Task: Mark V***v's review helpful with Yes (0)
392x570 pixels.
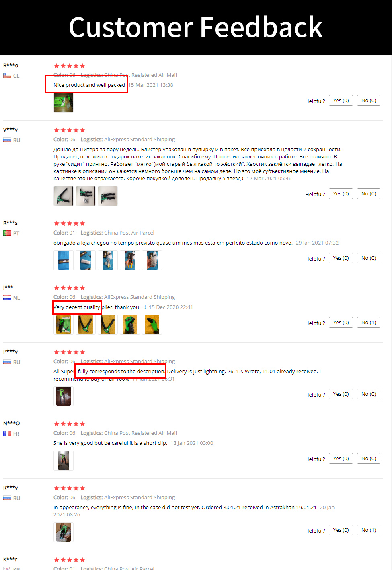Action: click(x=341, y=194)
